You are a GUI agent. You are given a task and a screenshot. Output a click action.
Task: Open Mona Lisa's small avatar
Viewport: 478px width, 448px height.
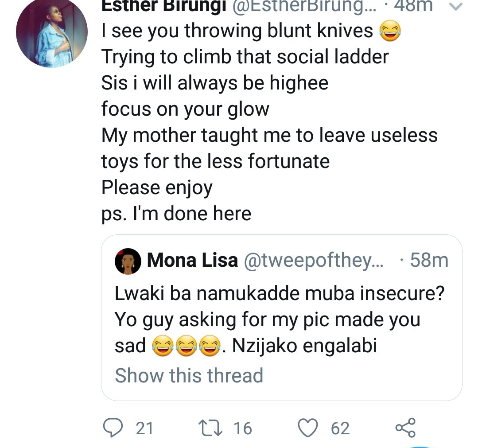point(128,261)
